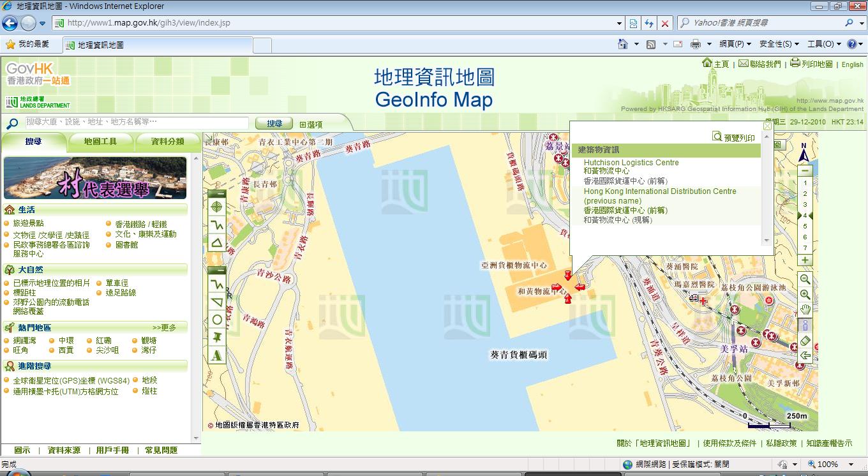Image resolution: width=868 pixels, height=476 pixels.
Task: Click the map search input field
Action: coord(137,123)
